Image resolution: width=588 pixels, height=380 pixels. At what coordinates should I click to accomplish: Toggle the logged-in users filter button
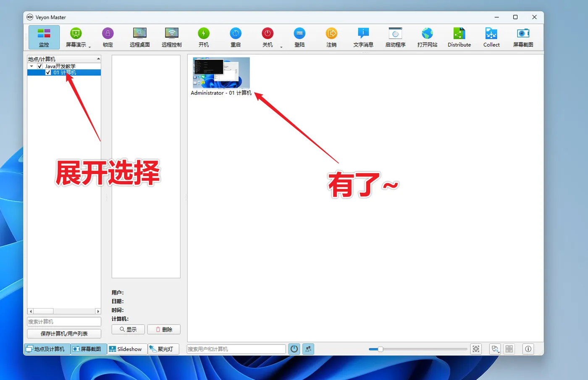point(309,349)
